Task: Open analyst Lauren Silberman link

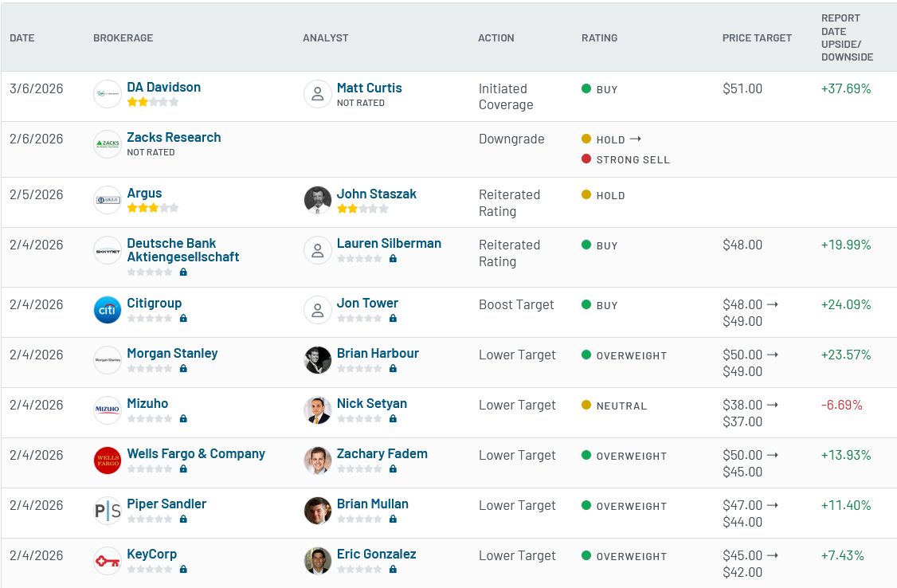Action: pos(389,243)
